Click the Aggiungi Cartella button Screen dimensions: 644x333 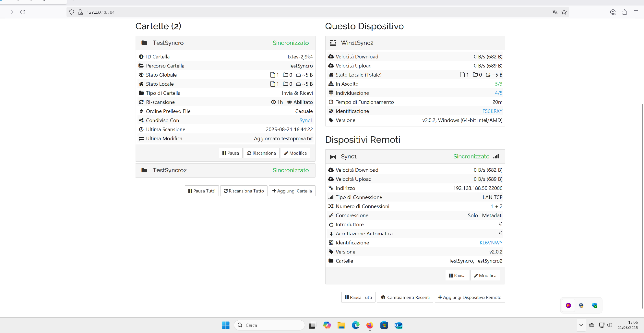pos(292,191)
